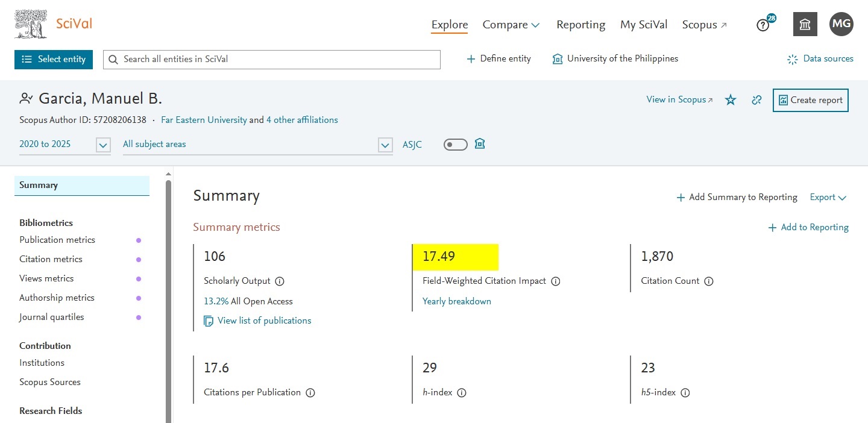Open the h-index info icon
This screenshot has width=868, height=423.
(461, 392)
